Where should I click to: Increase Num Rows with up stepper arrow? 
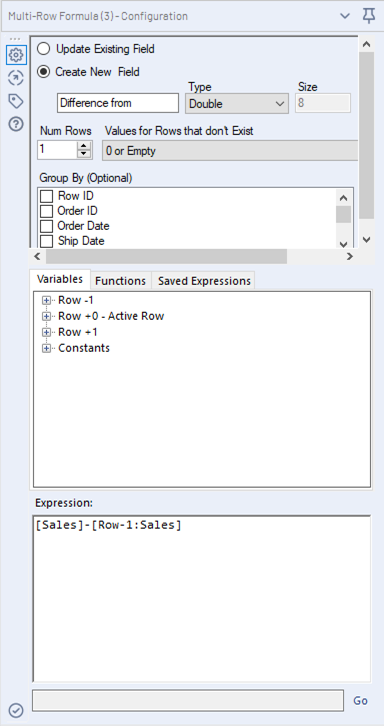pos(84,145)
